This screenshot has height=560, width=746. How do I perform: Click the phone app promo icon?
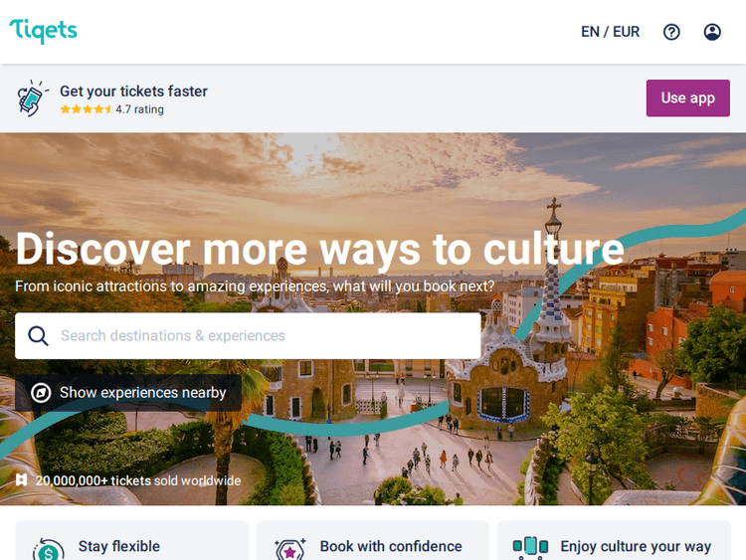coord(32,98)
